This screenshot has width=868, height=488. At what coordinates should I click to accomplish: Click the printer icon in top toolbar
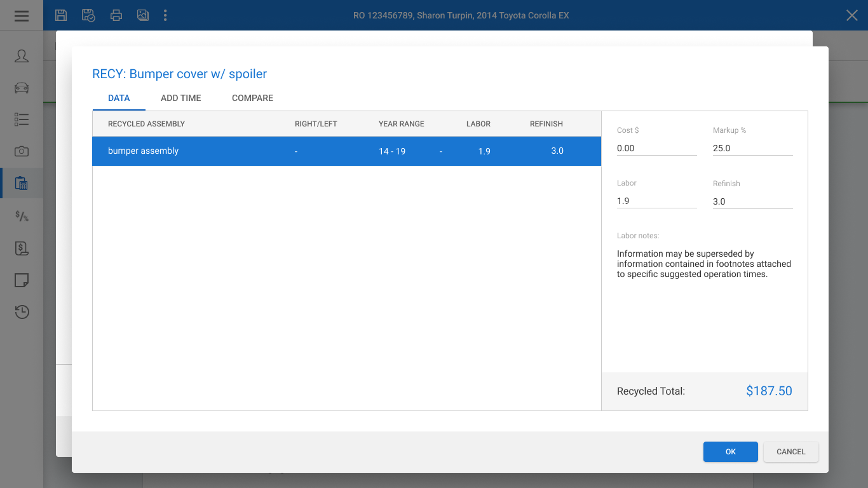pos(116,15)
